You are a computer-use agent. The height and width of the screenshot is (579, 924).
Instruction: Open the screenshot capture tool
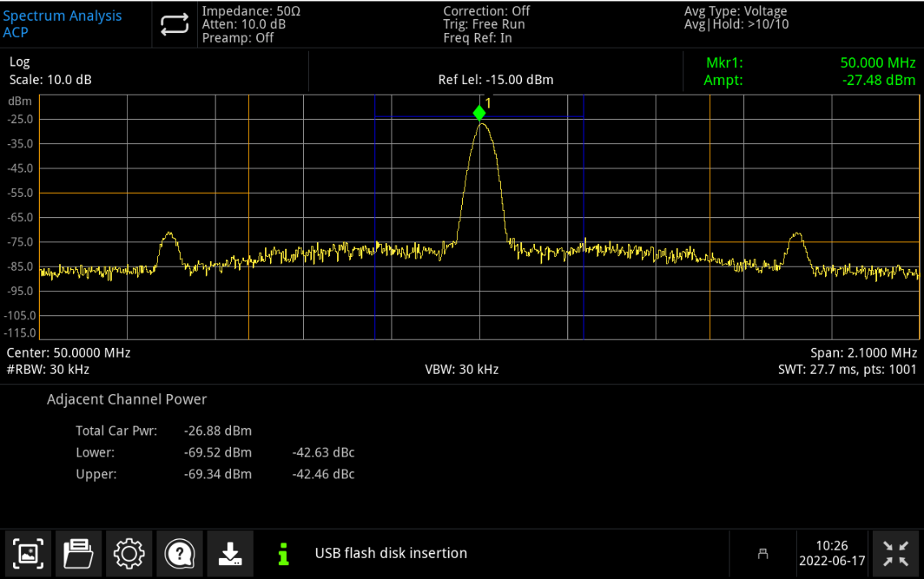tap(28, 553)
